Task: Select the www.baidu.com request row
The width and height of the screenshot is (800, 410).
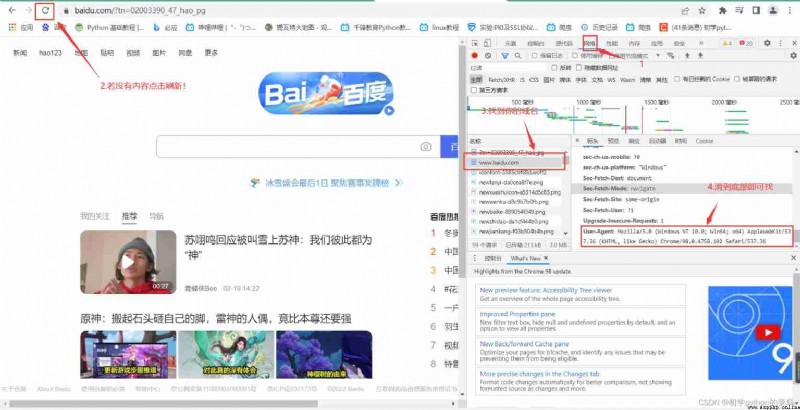Action: pos(515,162)
